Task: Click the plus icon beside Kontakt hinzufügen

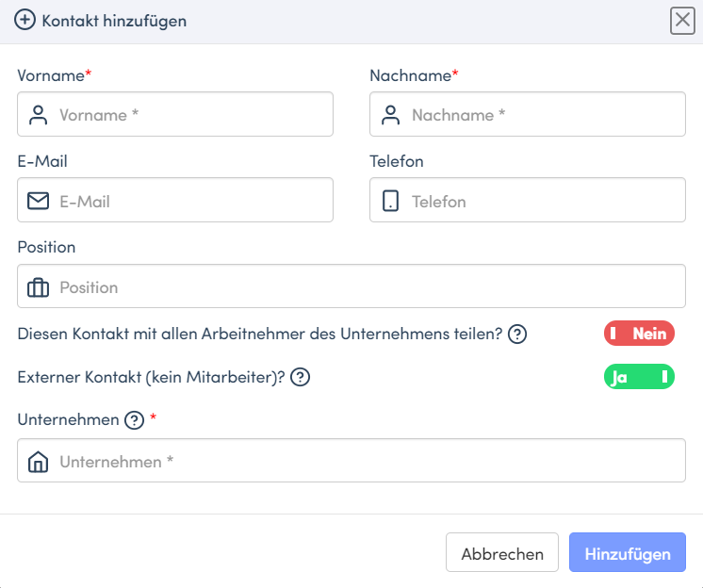Action: click(x=25, y=20)
